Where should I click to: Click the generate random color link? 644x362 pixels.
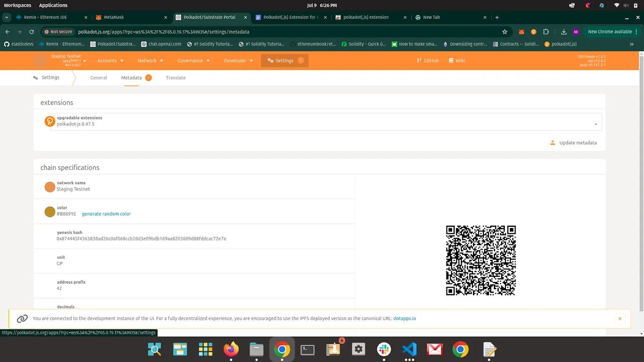point(106,214)
